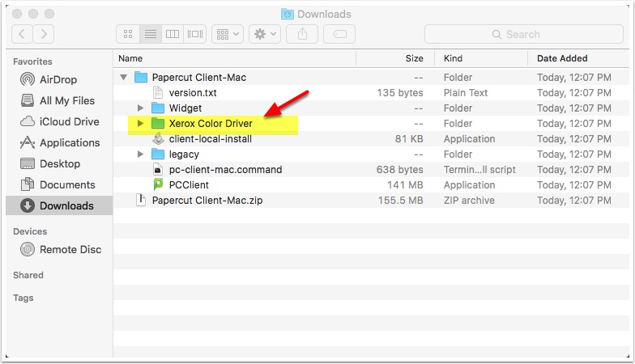The image size is (635, 364).
Task: Click the 155.5 MB size value
Action: pyautogui.click(x=400, y=201)
